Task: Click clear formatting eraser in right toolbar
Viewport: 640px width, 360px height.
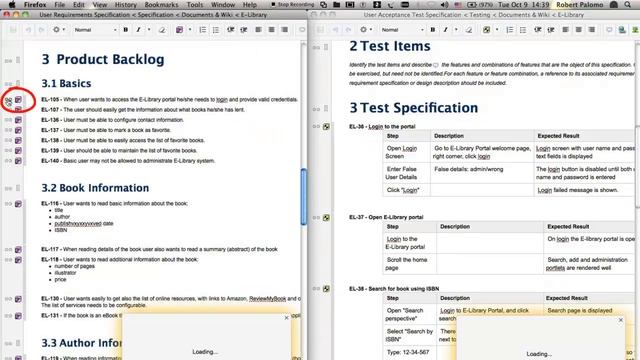Action: tap(469, 30)
